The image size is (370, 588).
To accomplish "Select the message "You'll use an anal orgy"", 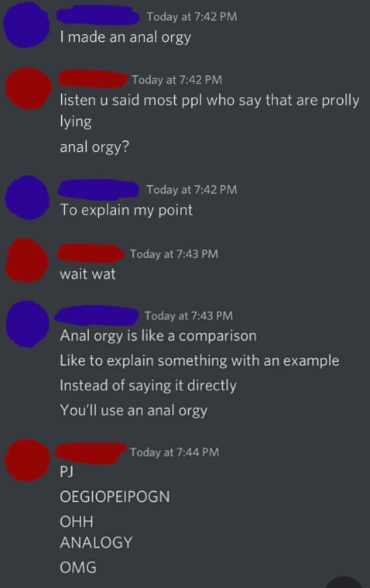I will [133, 411].
